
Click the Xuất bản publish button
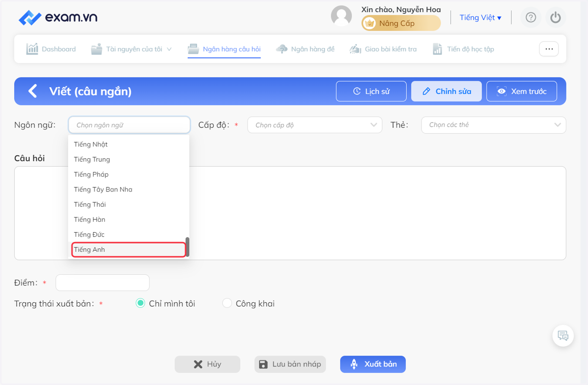[x=373, y=364]
